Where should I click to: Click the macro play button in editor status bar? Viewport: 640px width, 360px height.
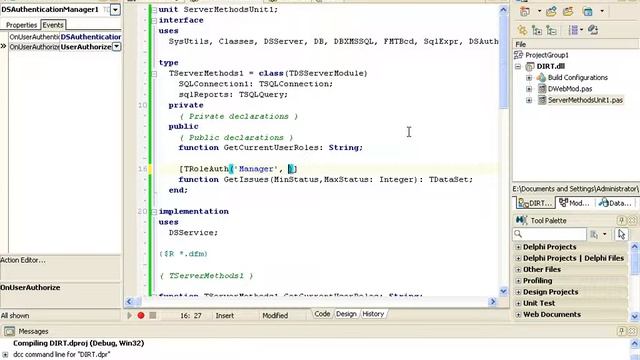(129, 315)
